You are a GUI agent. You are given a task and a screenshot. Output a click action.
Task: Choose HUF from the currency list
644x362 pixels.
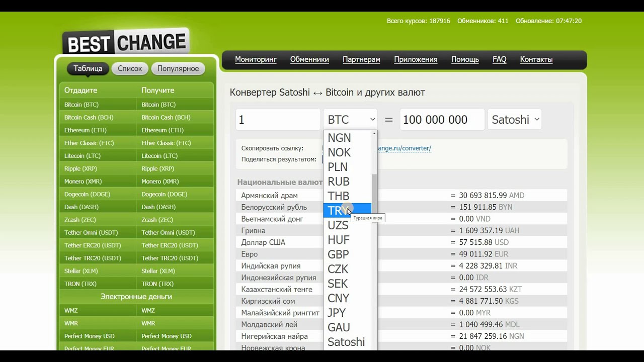(x=347, y=240)
